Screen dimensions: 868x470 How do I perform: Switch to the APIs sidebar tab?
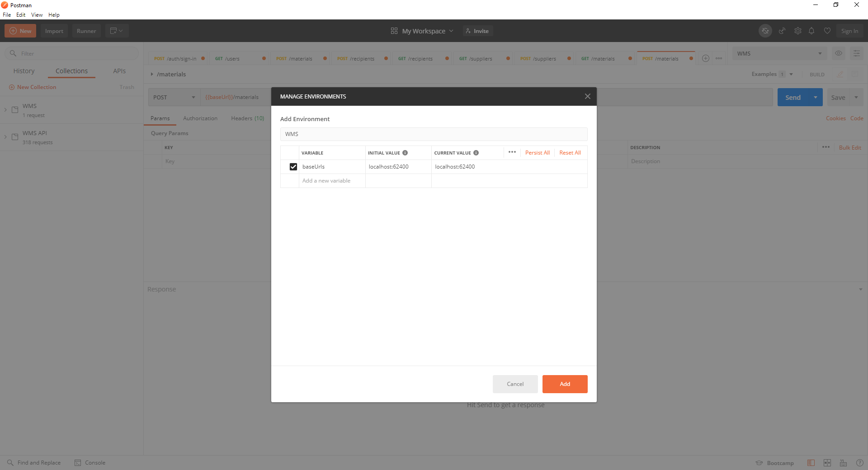(119, 71)
